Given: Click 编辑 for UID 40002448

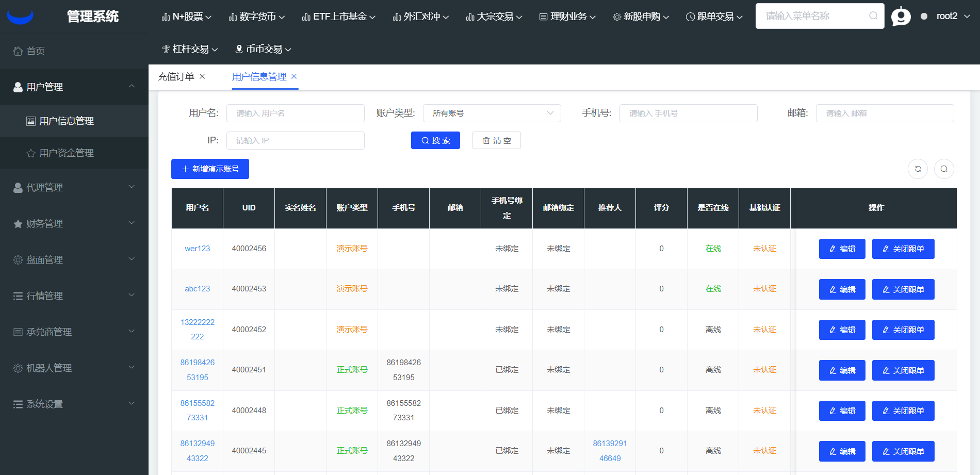Looking at the screenshot, I should pyautogui.click(x=842, y=411).
